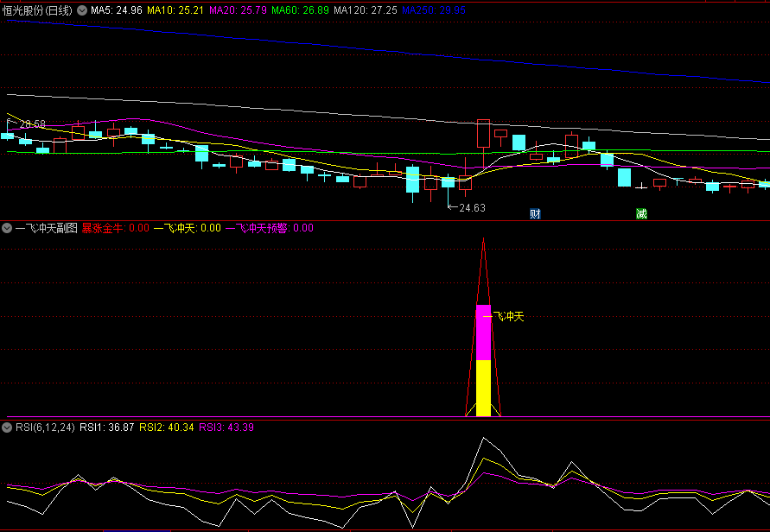
Task: Click the yellow signal bar segment
Action: tap(484, 388)
